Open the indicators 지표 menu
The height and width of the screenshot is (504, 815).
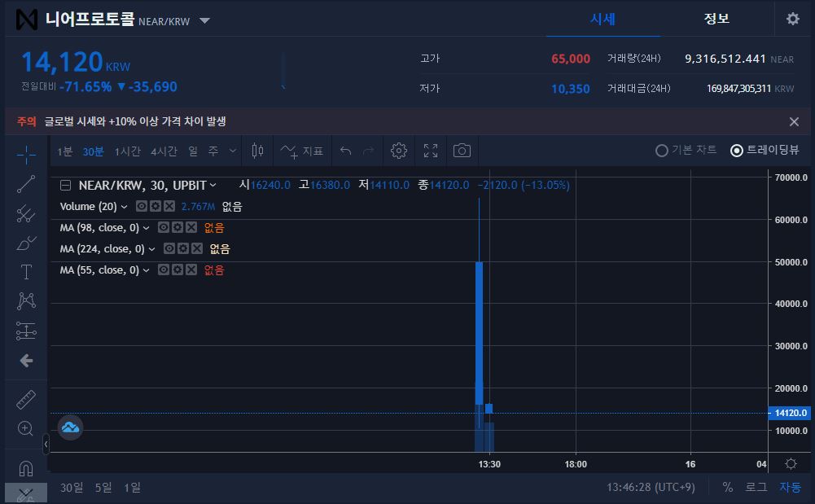click(x=302, y=151)
